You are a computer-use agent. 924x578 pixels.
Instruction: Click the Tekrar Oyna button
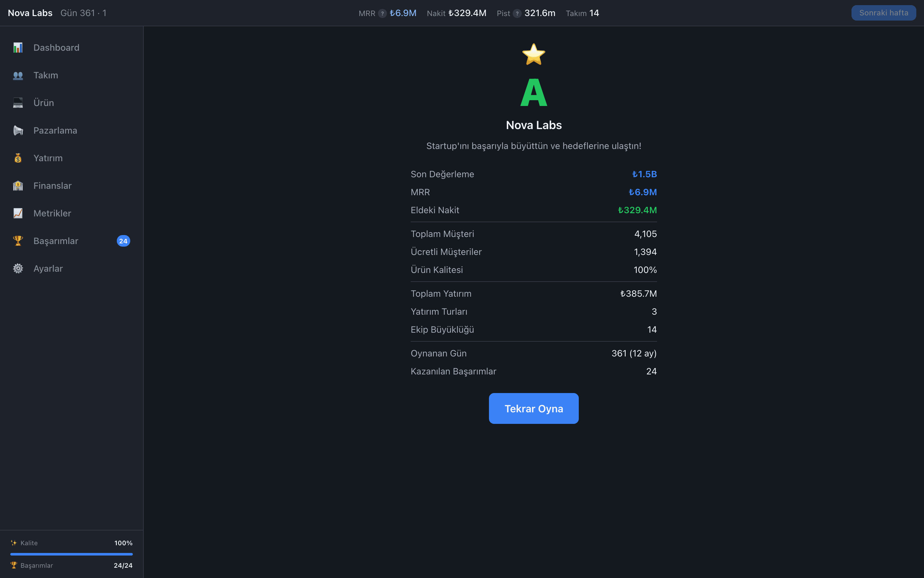534,408
